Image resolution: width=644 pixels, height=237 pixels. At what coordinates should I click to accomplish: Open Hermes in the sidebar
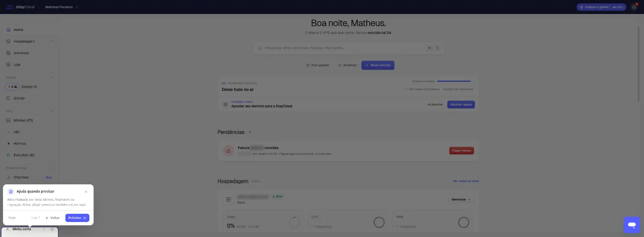pos(29,144)
